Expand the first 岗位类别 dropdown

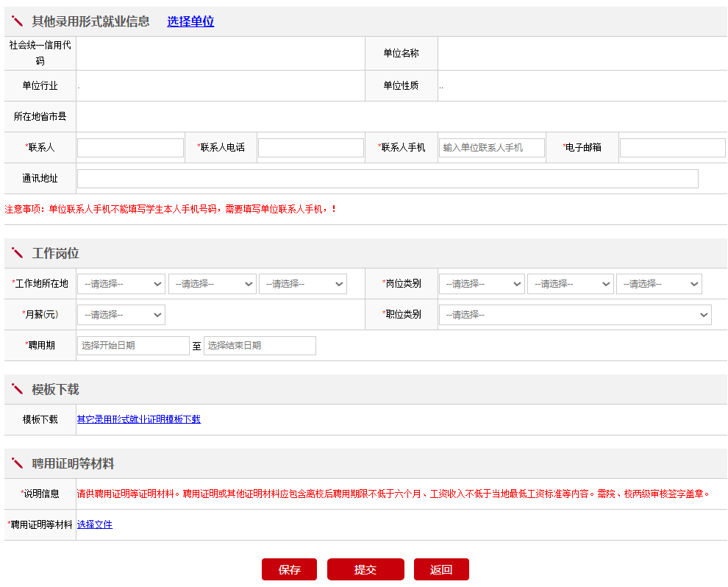click(x=482, y=284)
